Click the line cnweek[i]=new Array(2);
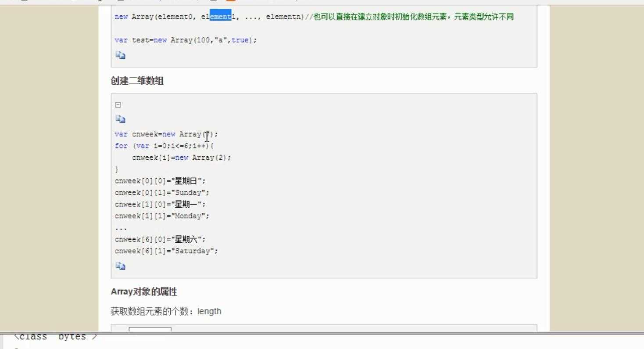The image size is (644, 349). coord(181,158)
